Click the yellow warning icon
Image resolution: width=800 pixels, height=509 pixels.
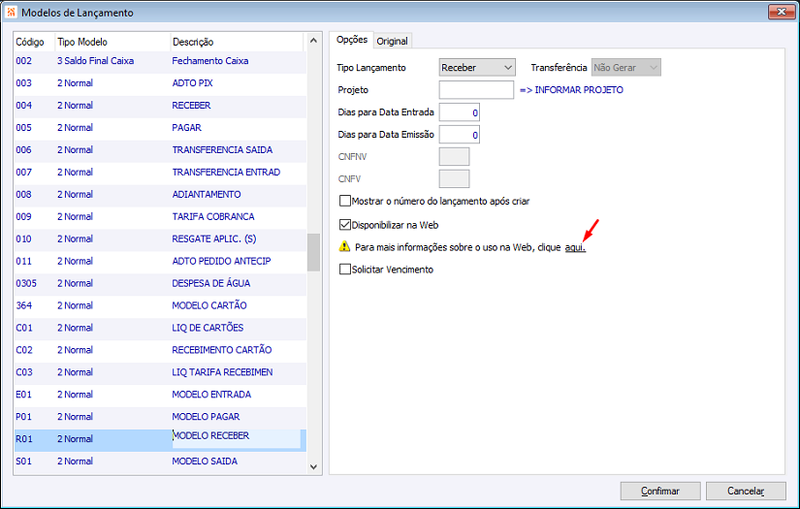[344, 247]
